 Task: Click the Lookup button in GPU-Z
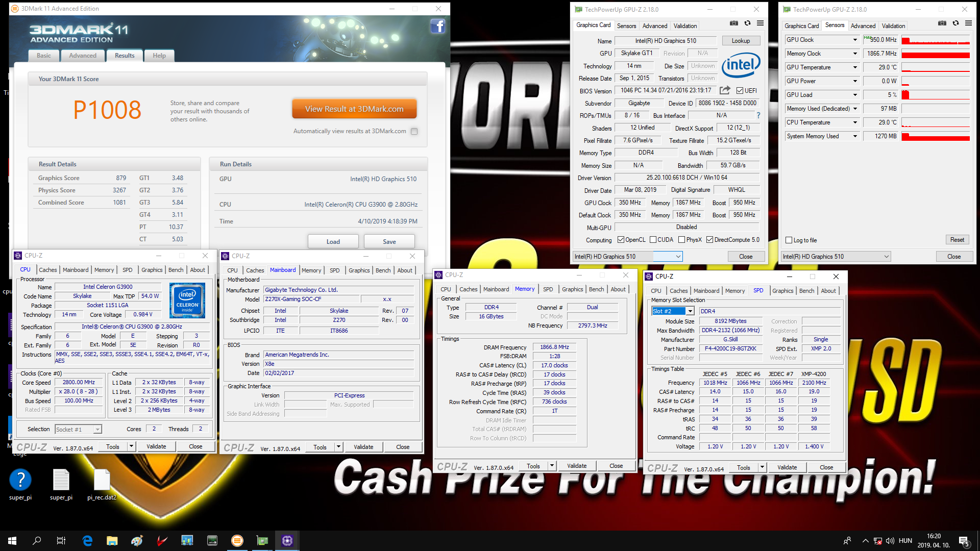741,41
